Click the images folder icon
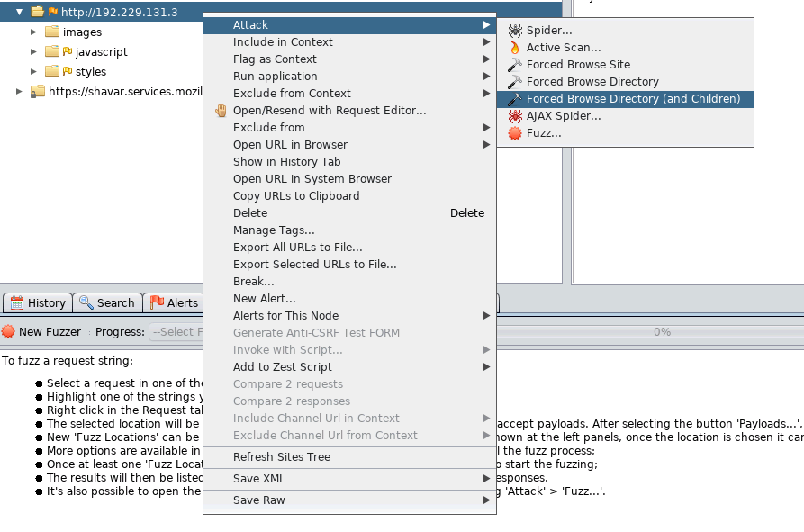This screenshot has width=804, height=532. (x=52, y=32)
